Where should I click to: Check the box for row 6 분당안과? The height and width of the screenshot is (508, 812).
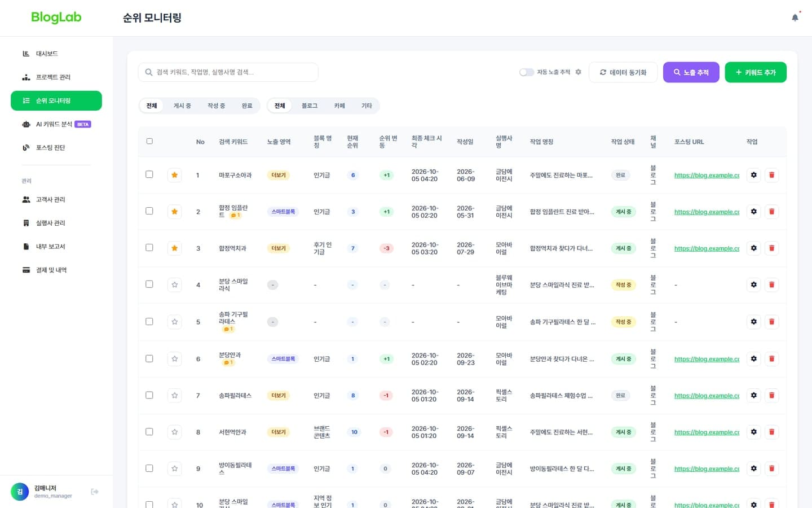(149, 358)
